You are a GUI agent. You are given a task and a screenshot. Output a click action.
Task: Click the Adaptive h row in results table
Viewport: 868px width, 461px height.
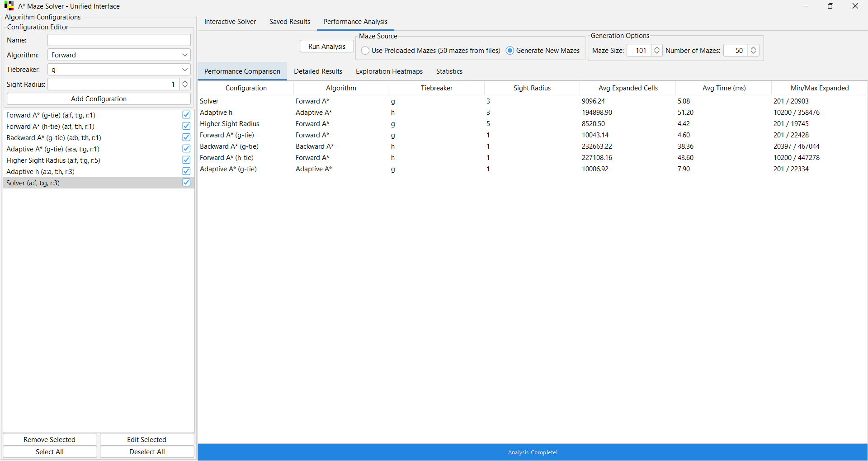(533, 113)
